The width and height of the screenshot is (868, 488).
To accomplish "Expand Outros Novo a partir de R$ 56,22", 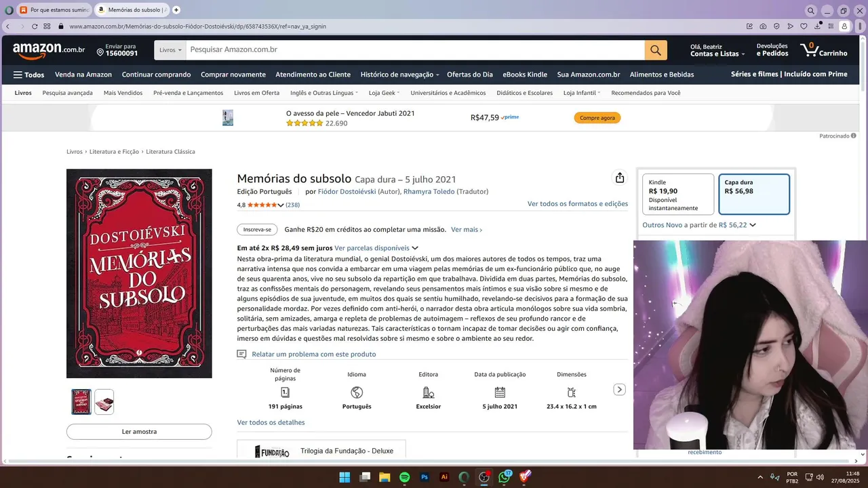I will coord(699,225).
